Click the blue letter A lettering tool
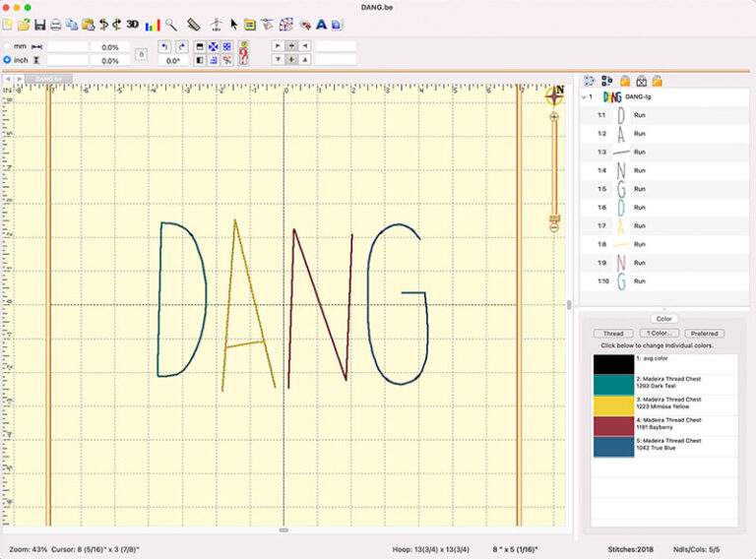The height and width of the screenshot is (559, 756). (321, 24)
